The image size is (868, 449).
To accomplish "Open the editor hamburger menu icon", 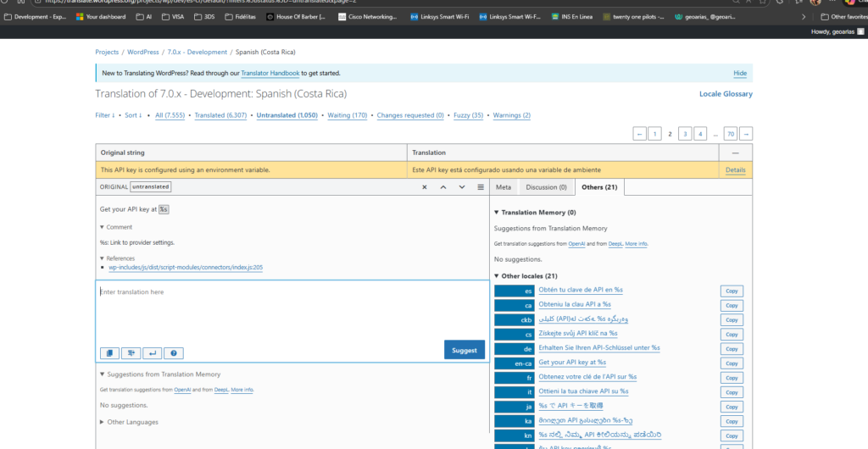I will [x=481, y=187].
